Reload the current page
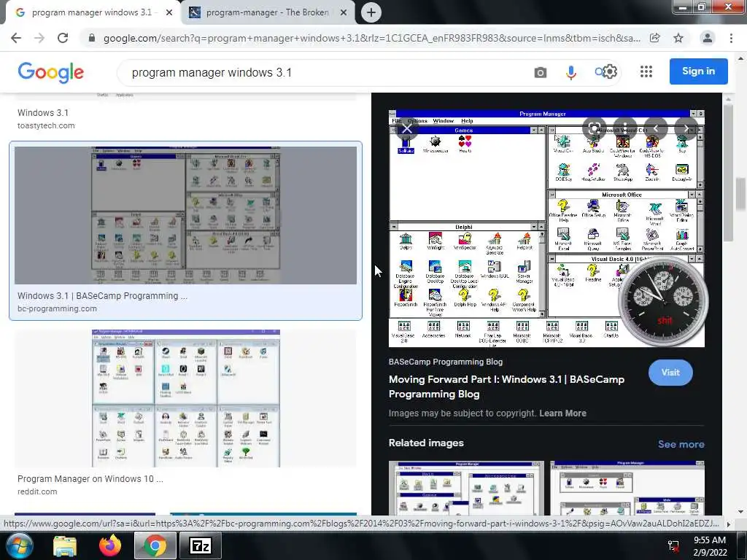 [63, 38]
